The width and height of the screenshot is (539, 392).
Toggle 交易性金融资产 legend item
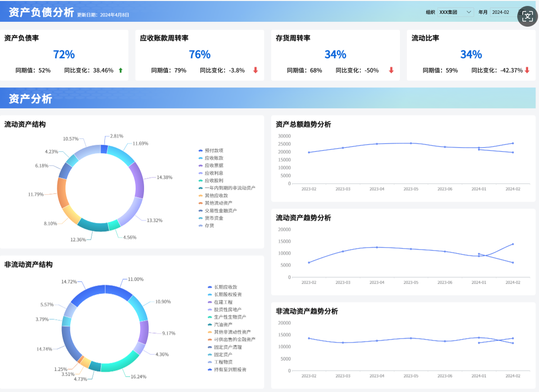tap(218, 211)
